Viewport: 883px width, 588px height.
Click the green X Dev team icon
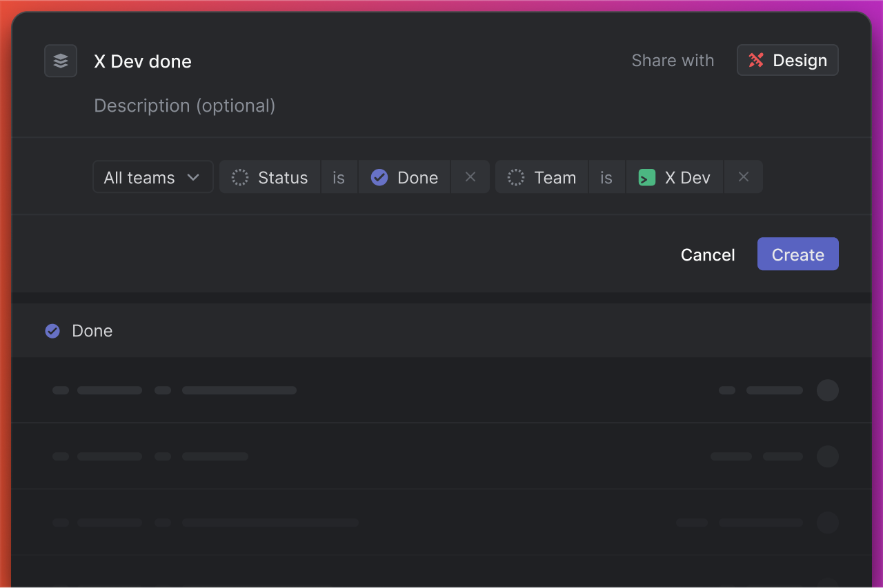pos(647,177)
